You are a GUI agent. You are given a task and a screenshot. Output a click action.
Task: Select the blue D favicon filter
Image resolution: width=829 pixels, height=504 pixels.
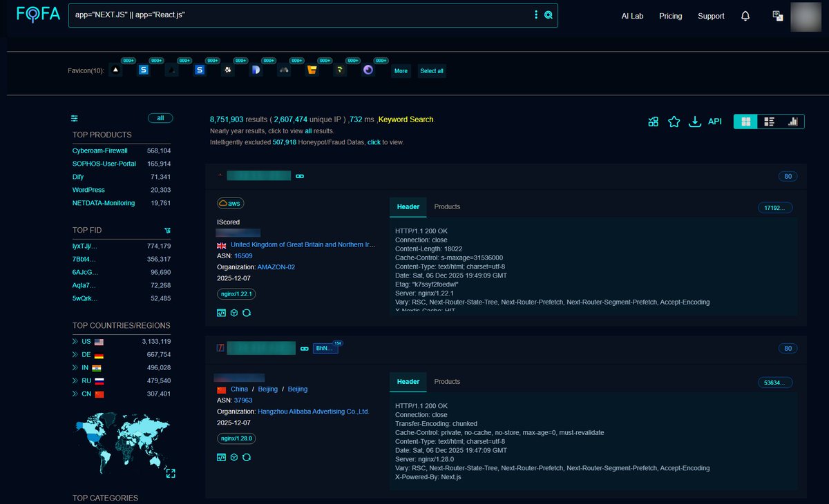256,70
